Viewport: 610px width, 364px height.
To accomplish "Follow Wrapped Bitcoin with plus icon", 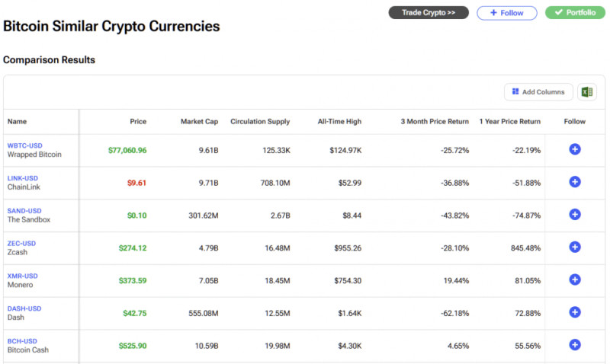I will [x=575, y=149].
